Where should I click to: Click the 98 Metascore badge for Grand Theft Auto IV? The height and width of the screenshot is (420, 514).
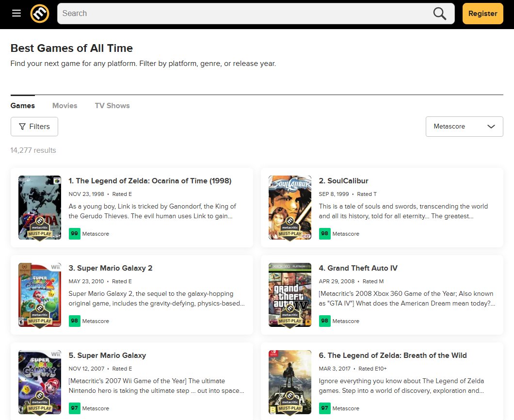coord(324,321)
